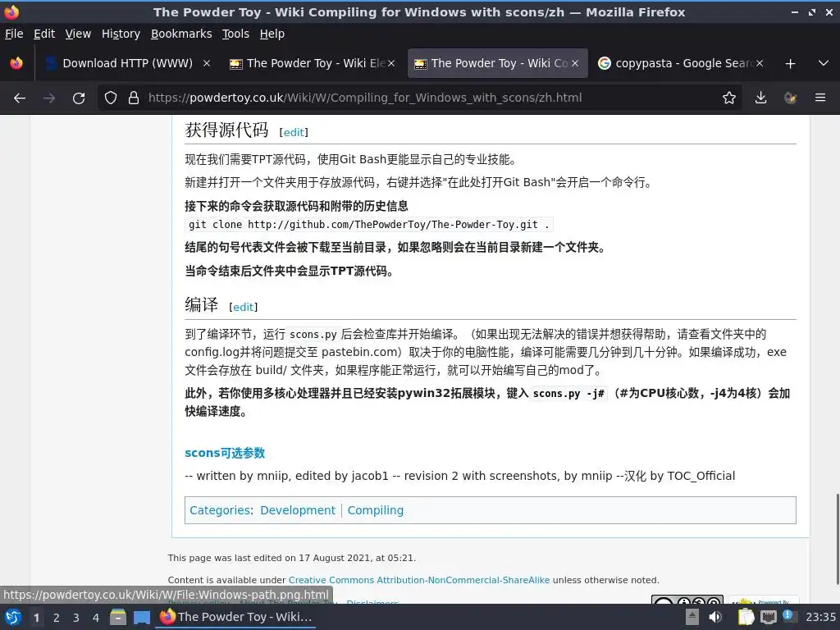The width and height of the screenshot is (840, 630).
Task: Open the View menu
Action: (x=78, y=34)
